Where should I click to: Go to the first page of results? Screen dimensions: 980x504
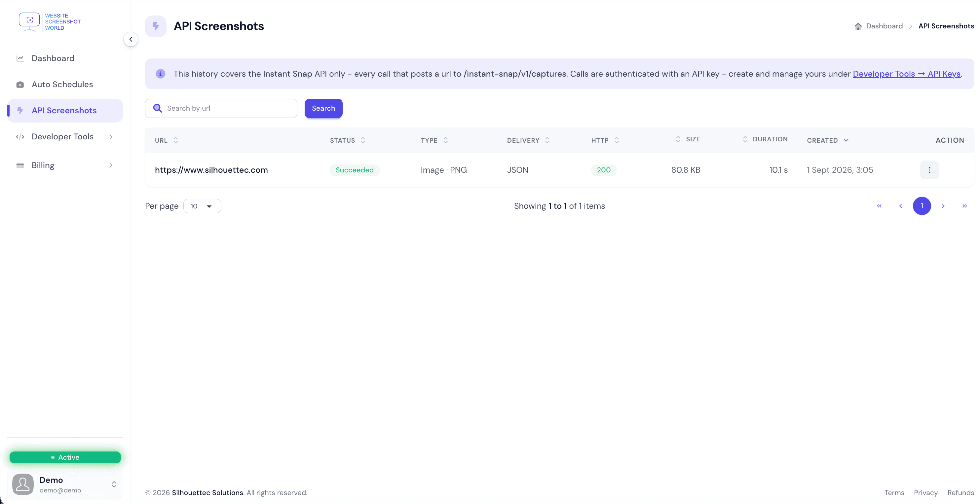coord(879,206)
